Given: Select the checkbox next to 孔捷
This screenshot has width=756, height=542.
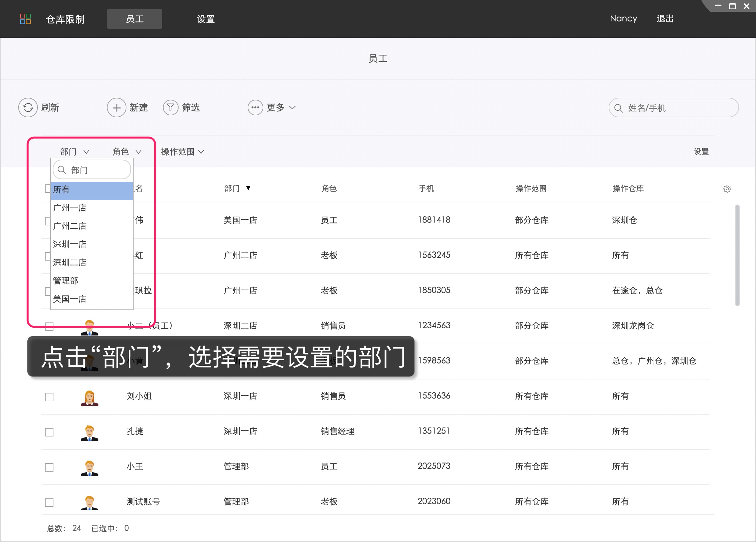Looking at the screenshot, I should coord(49,432).
